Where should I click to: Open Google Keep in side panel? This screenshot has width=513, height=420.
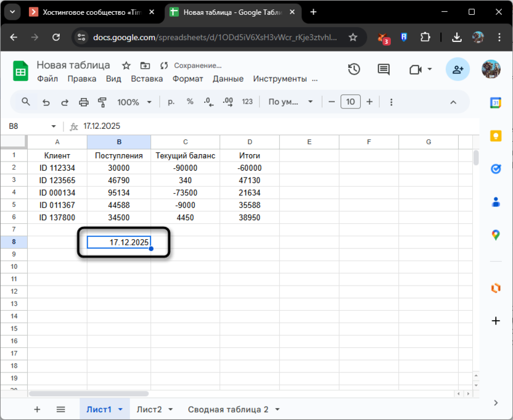coord(495,136)
